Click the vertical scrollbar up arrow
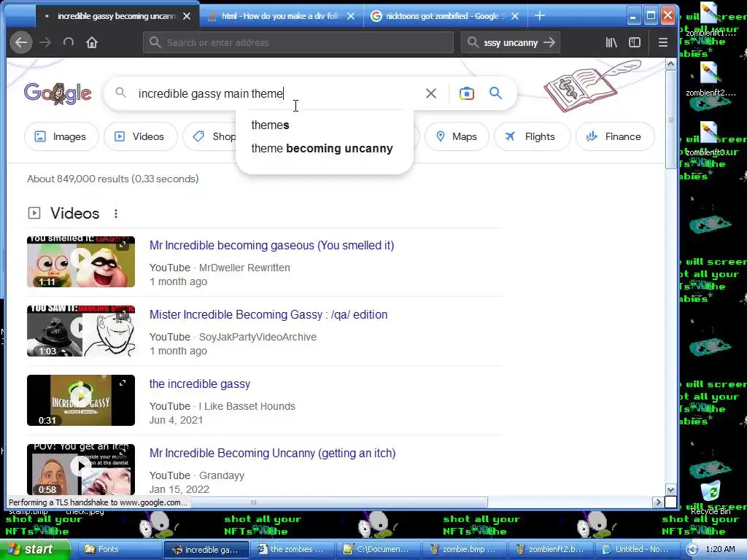This screenshot has height=560, width=747. [x=671, y=64]
